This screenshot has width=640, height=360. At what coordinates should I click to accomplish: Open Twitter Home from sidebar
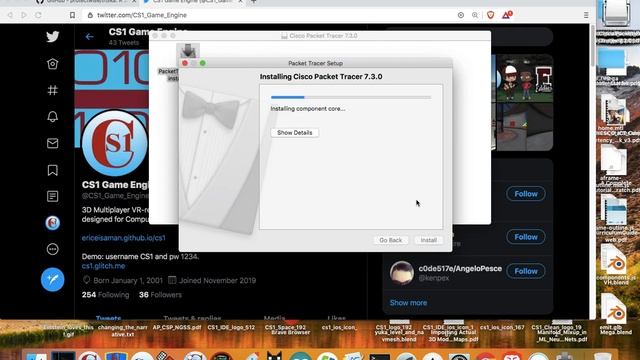tap(52, 64)
